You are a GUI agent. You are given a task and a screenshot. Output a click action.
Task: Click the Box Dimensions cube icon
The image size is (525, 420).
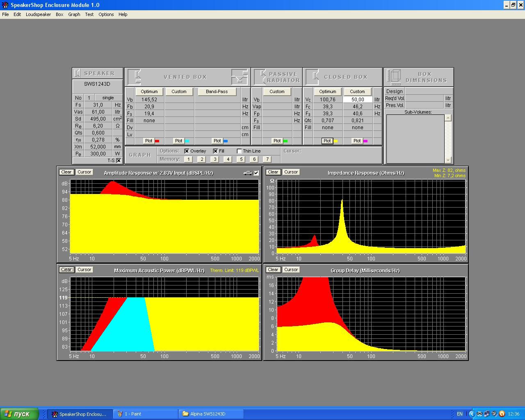coord(394,77)
